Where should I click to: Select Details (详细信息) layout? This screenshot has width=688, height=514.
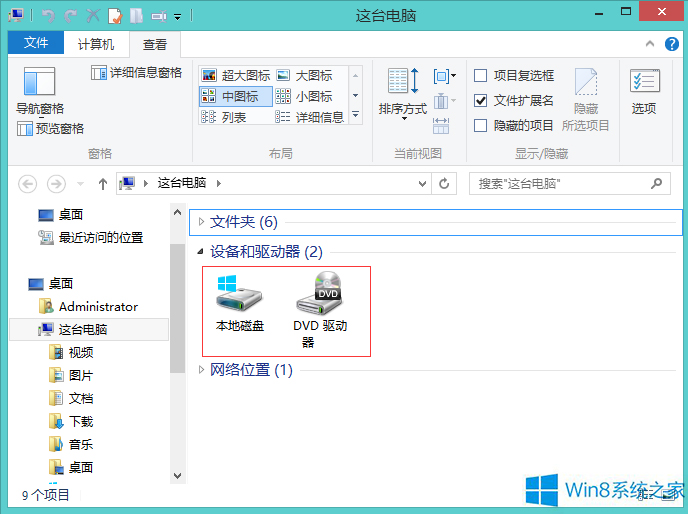[x=310, y=117]
